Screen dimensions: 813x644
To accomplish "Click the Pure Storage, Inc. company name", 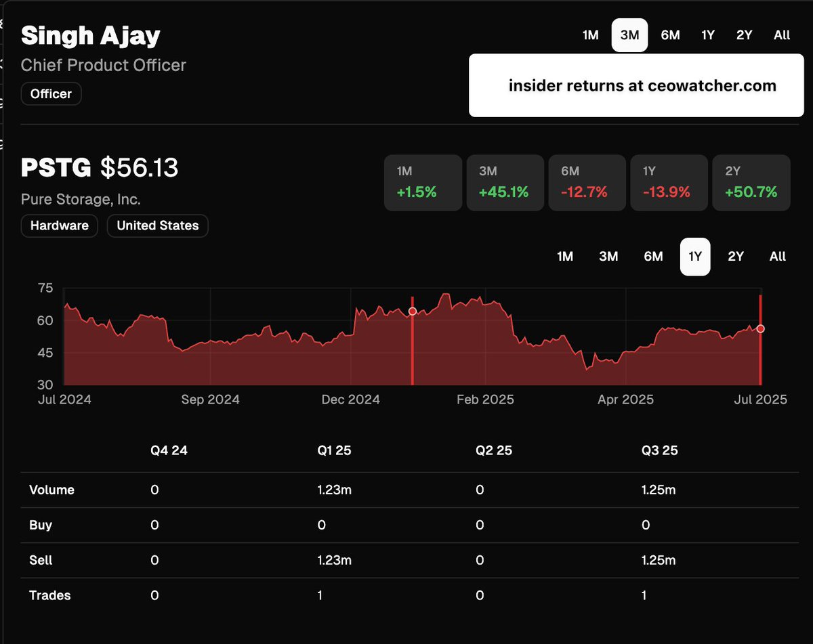I will pos(81,200).
